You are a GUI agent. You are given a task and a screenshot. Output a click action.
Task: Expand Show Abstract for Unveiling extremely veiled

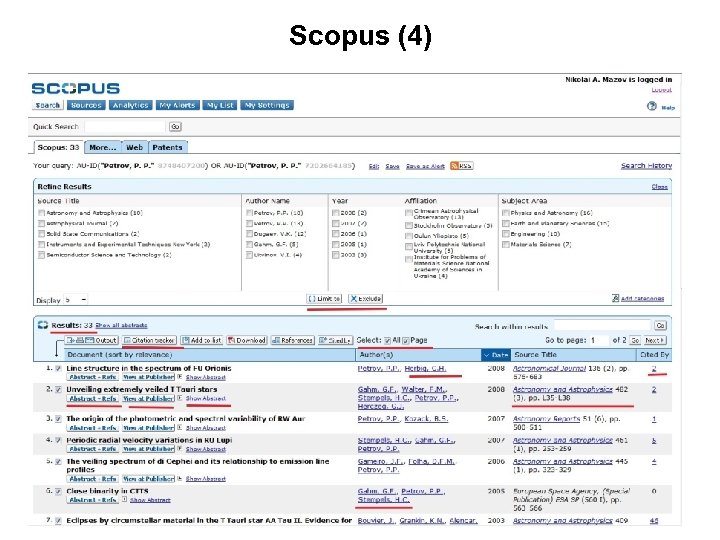(x=205, y=399)
